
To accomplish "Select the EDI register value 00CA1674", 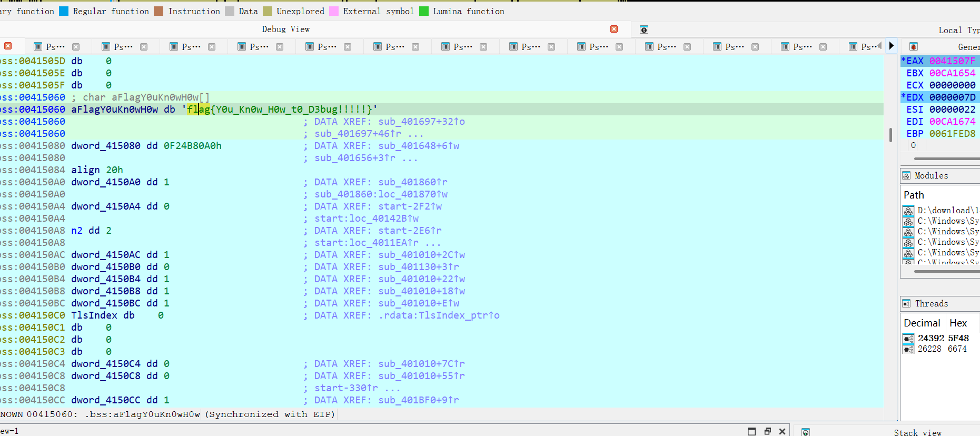I will [x=952, y=121].
